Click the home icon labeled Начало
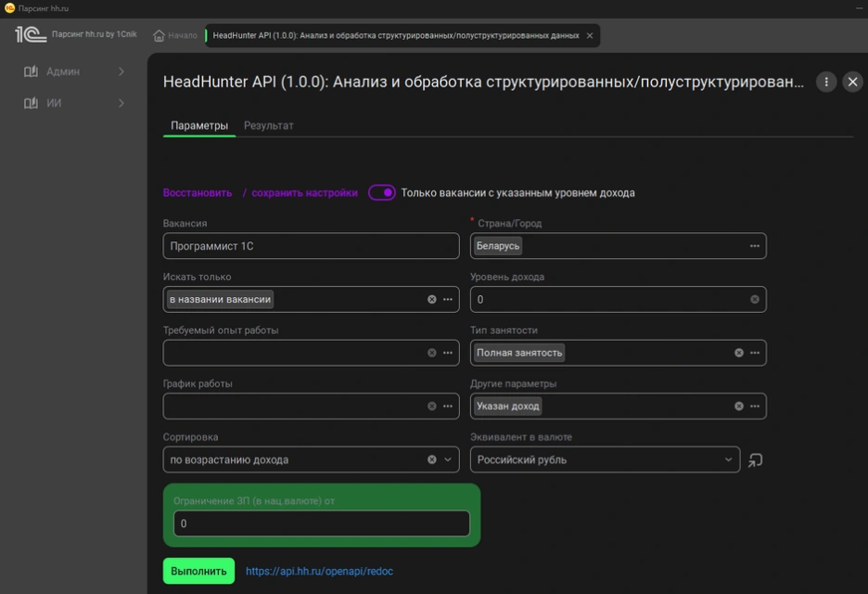The image size is (868, 594). [175, 36]
